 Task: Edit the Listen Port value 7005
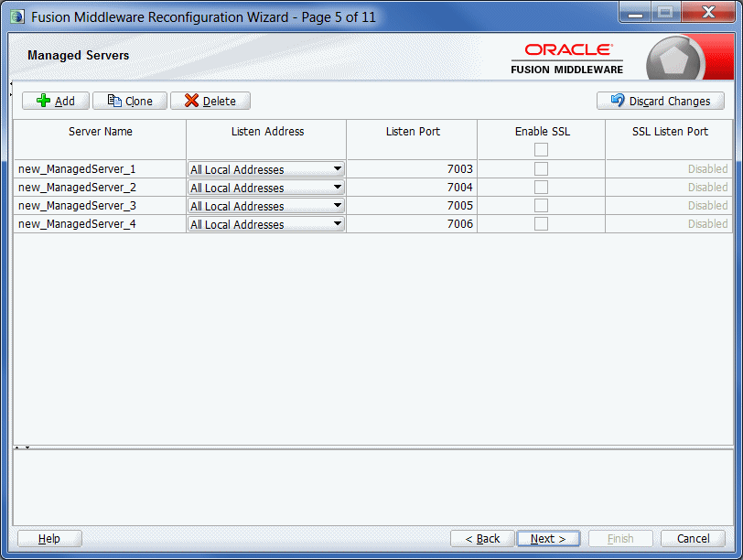[x=412, y=206]
